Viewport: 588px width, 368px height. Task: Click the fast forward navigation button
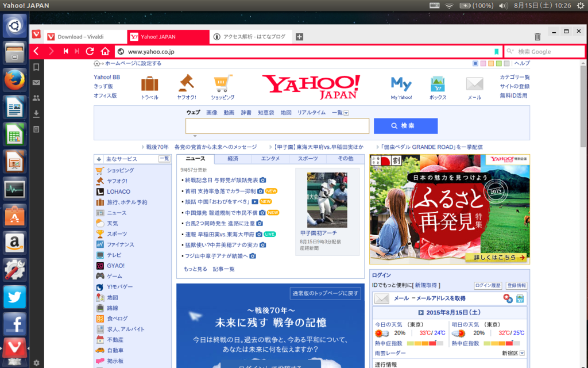[78, 51]
